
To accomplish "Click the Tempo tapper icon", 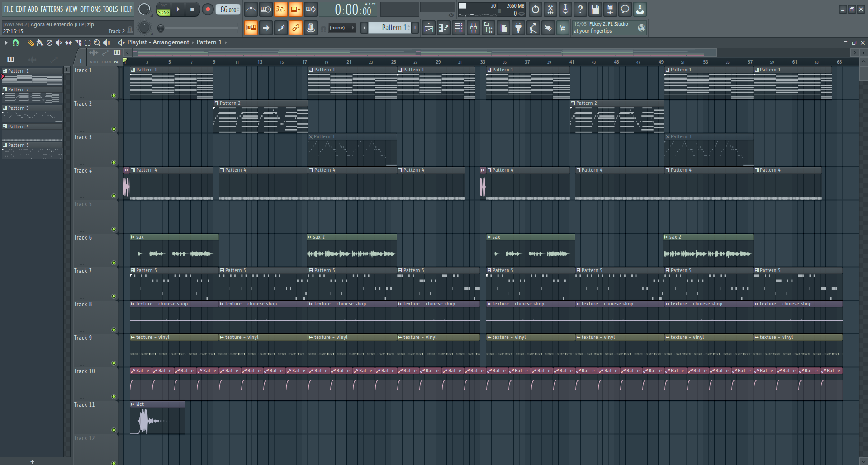I will coord(533,28).
